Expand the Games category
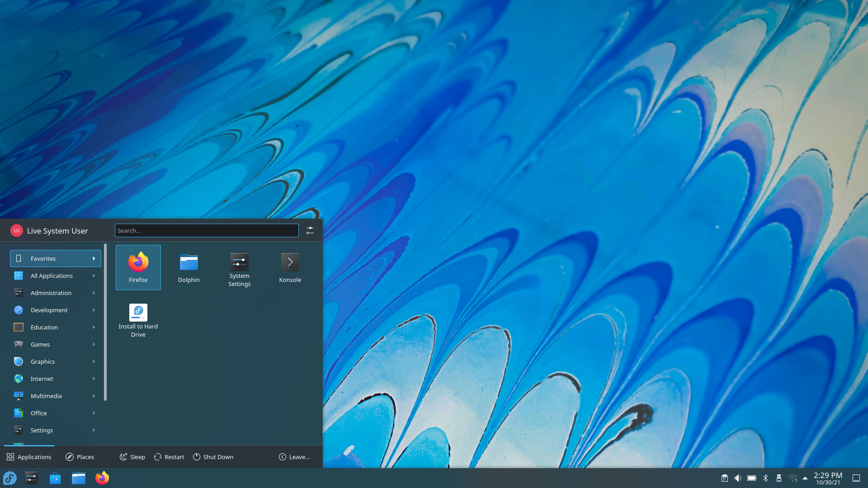Viewport: 868px width, 488px height. [x=55, y=344]
